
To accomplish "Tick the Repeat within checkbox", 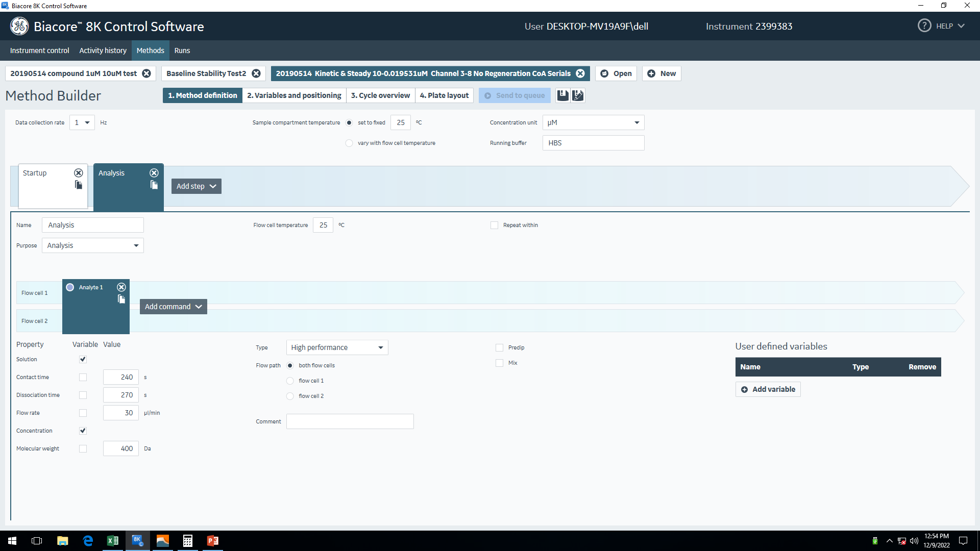I will 494,225.
